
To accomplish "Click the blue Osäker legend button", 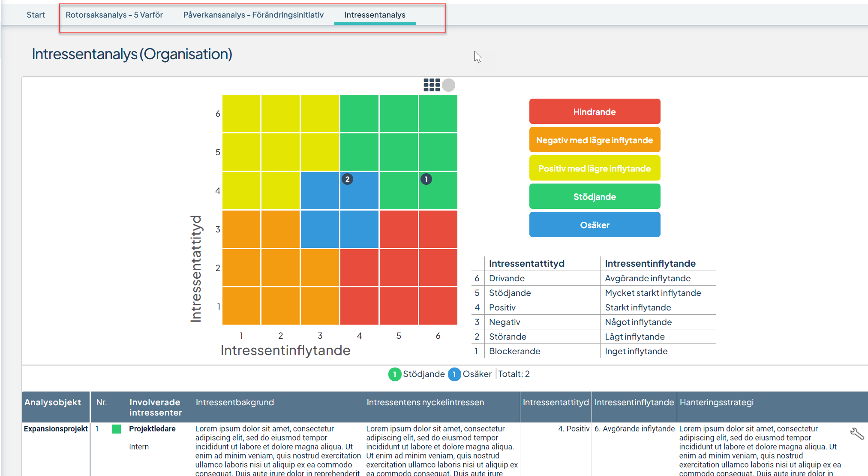I will tap(595, 225).
